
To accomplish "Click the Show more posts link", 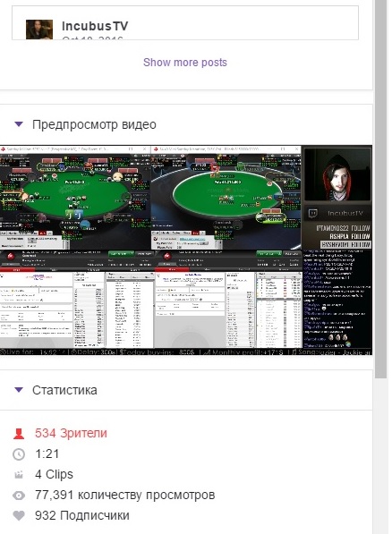I will 184,63.
